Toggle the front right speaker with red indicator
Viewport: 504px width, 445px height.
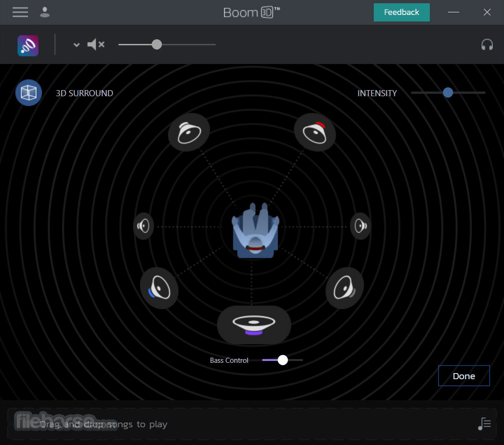pyautogui.click(x=315, y=132)
